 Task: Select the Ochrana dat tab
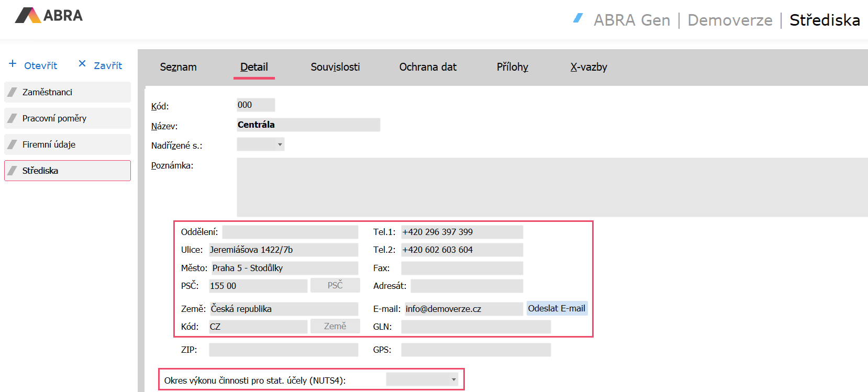(x=428, y=67)
